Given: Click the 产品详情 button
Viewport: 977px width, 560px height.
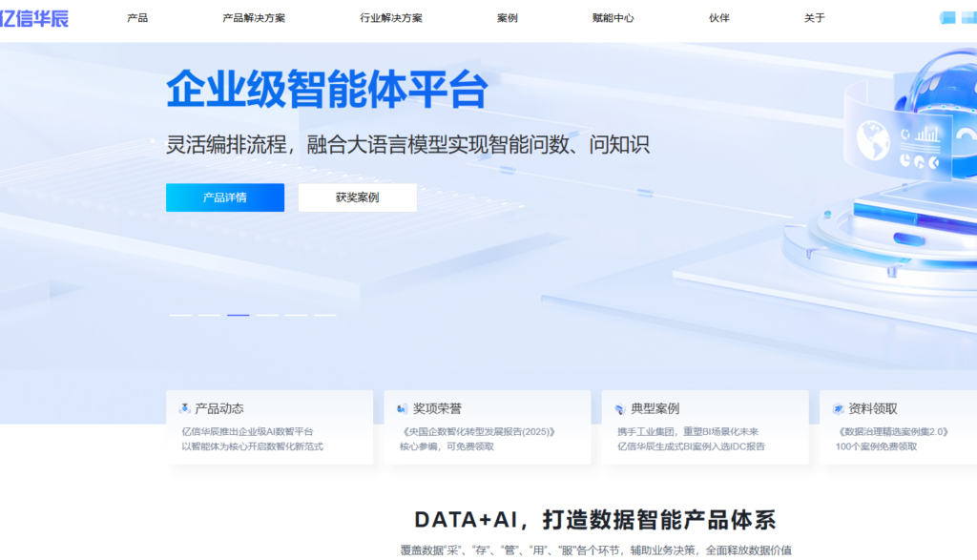Looking at the screenshot, I should click(x=225, y=197).
